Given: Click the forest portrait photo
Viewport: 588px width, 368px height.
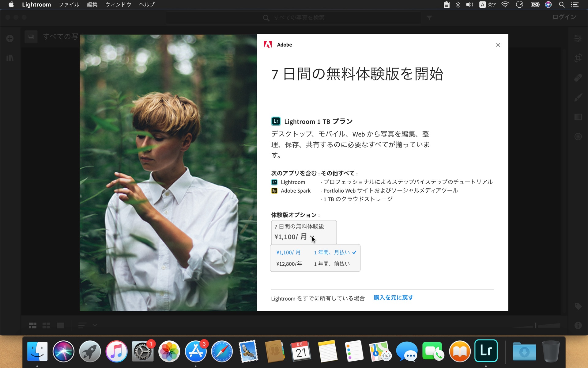Looking at the screenshot, I should tap(168, 173).
